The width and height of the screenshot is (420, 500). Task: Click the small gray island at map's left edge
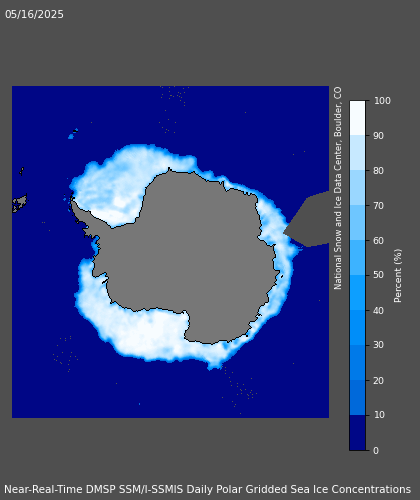(x=20, y=203)
